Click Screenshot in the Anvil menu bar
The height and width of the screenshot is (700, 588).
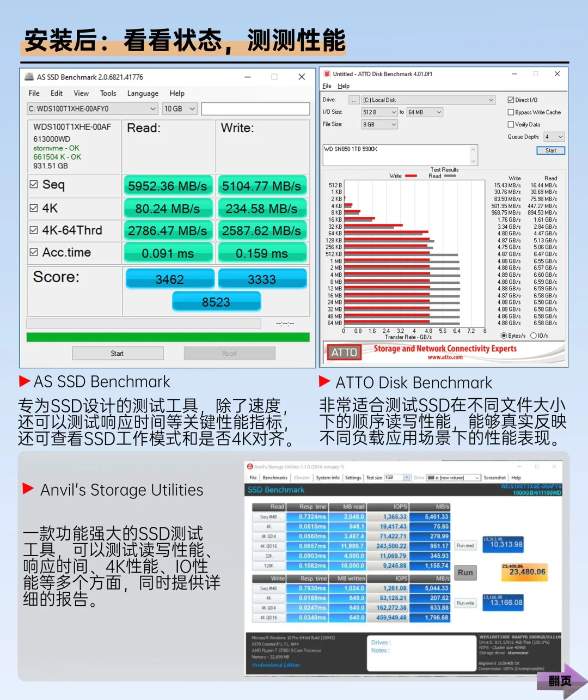pos(495,478)
